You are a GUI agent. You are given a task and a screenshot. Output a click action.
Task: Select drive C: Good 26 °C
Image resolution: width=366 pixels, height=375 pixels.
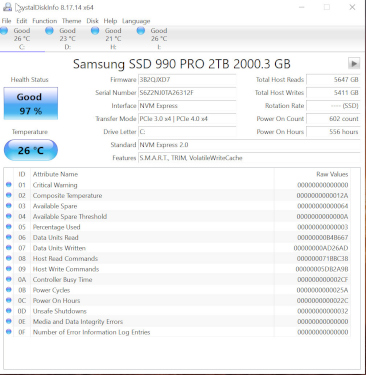point(22,38)
